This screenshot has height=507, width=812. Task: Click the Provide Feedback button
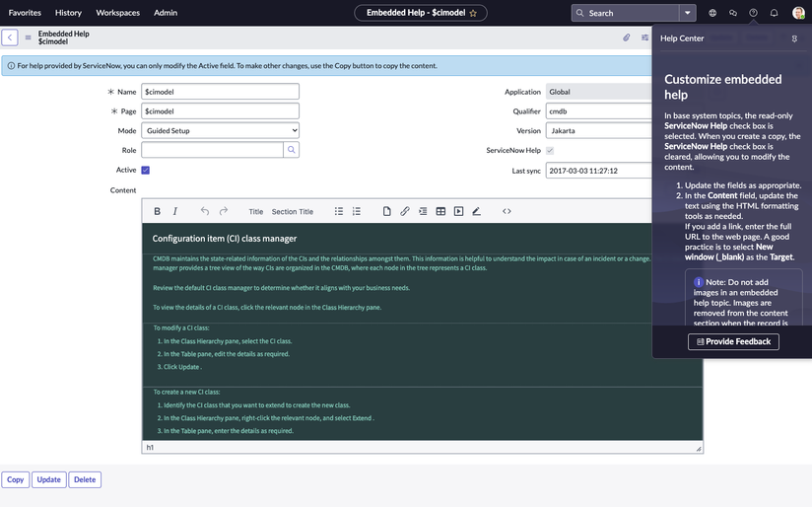(x=733, y=341)
